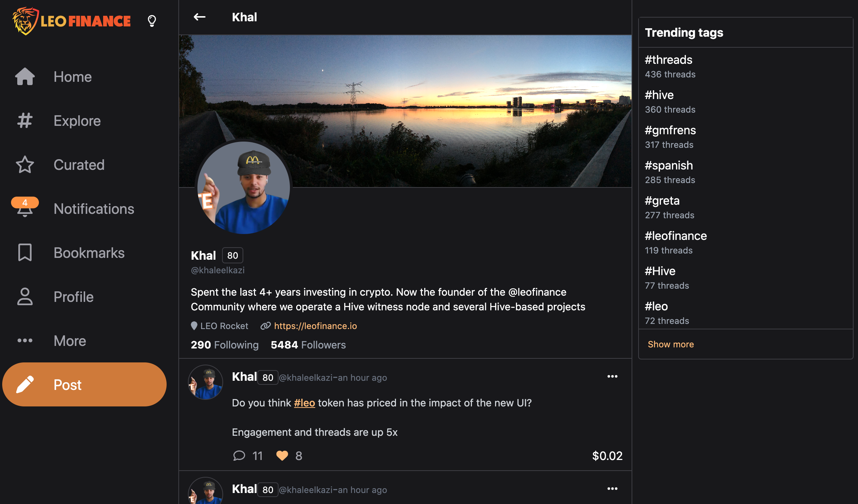Click the Bookmarks icon

pyautogui.click(x=25, y=253)
